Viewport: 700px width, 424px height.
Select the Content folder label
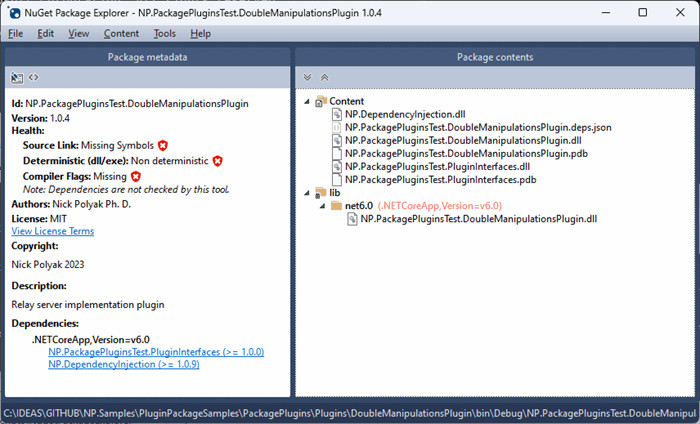click(346, 101)
